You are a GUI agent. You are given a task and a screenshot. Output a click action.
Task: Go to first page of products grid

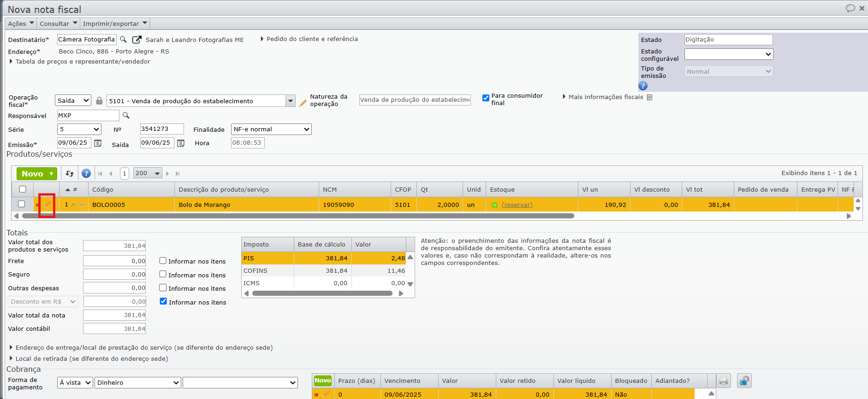click(x=100, y=174)
